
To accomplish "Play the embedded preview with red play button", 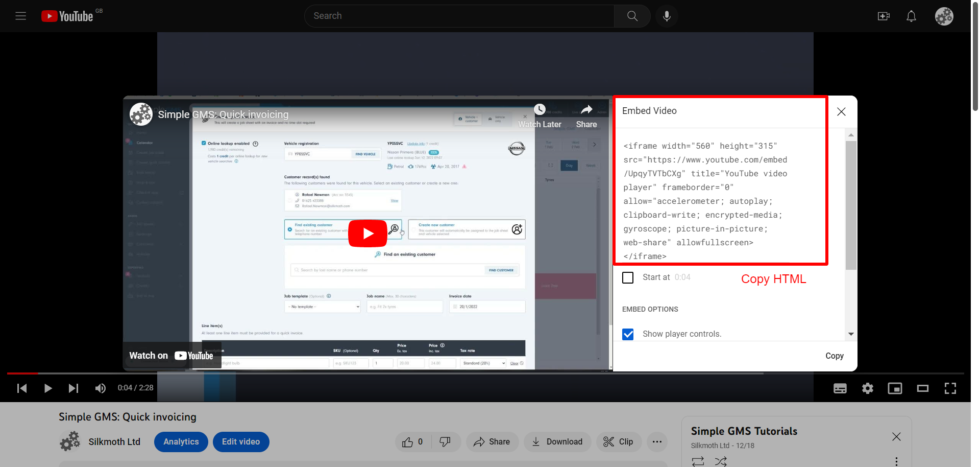I will (x=367, y=233).
